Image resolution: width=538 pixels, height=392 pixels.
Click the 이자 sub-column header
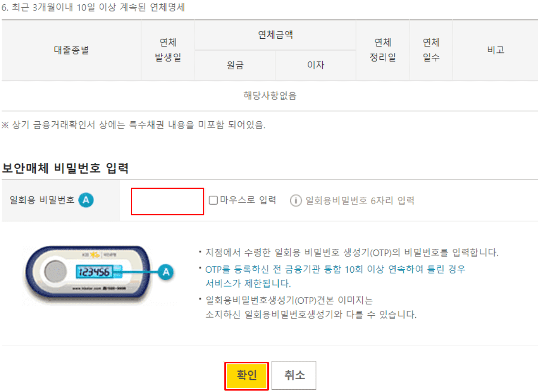pyautogui.click(x=316, y=65)
